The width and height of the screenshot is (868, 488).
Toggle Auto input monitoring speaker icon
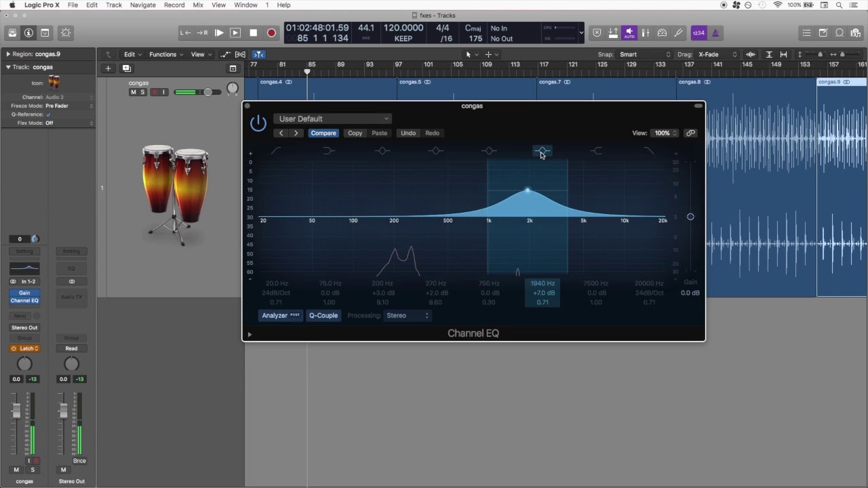coord(629,33)
